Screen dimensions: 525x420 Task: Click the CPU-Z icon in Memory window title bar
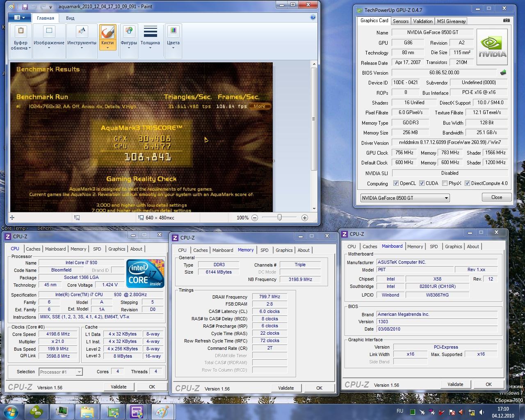[175, 238]
